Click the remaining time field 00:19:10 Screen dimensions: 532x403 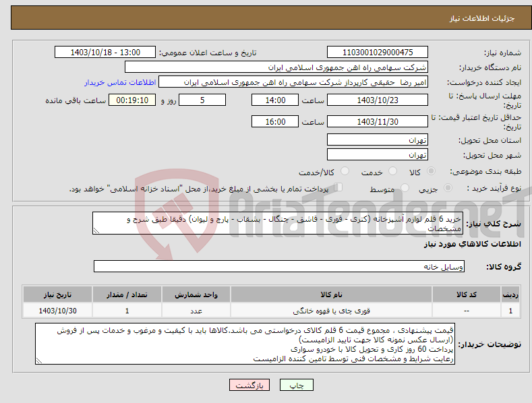(132, 100)
